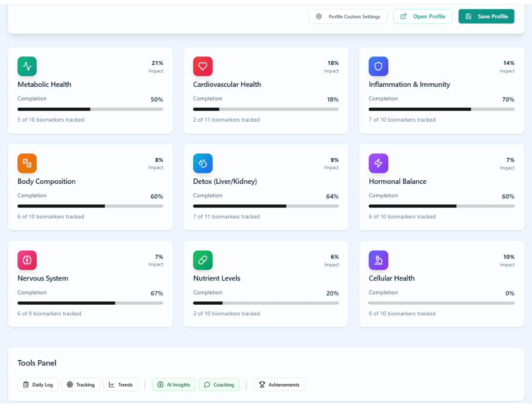Select the Cellular Health title
532x412 pixels.
(392, 278)
